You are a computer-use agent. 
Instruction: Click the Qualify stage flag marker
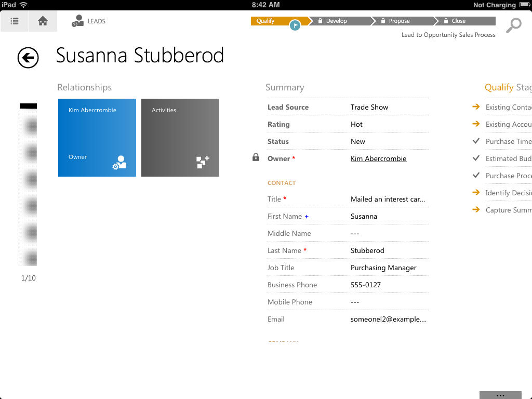coord(295,25)
